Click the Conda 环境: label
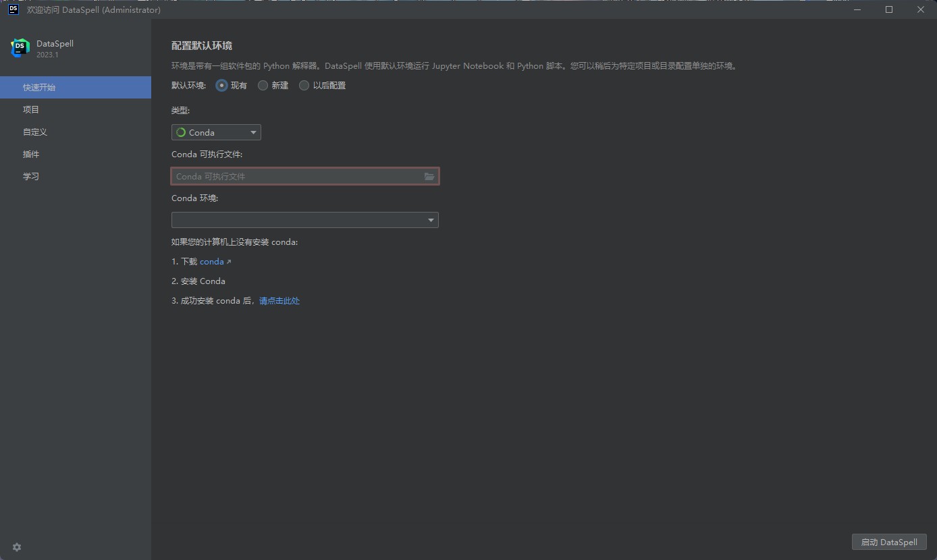Viewport: 937px width, 560px height. (x=195, y=198)
